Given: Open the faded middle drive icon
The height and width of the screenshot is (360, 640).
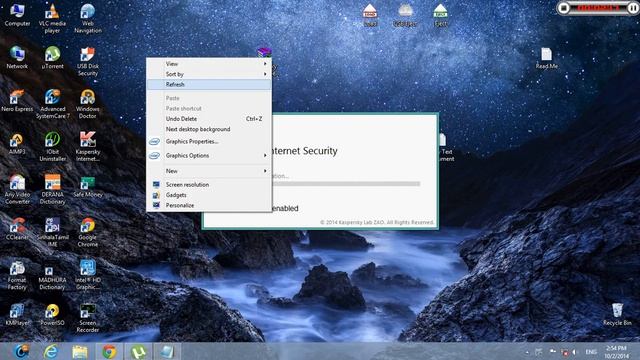Looking at the screenshot, I should (x=405, y=15).
